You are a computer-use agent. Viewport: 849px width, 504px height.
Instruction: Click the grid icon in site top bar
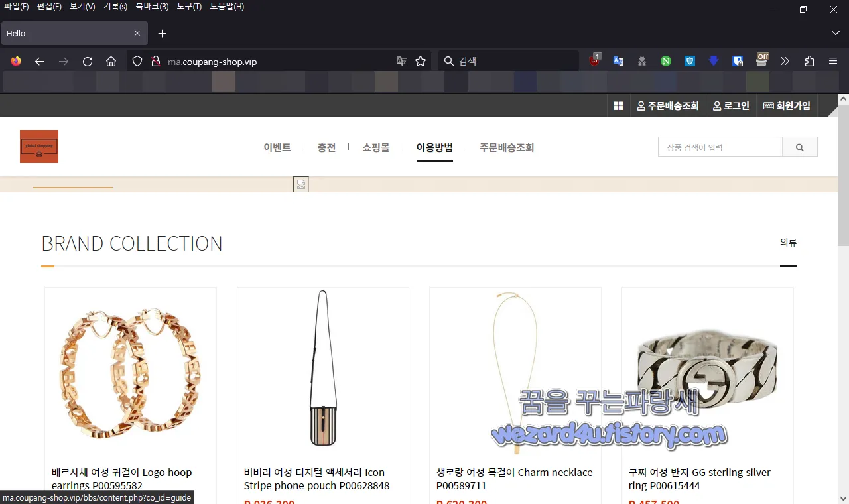click(618, 106)
